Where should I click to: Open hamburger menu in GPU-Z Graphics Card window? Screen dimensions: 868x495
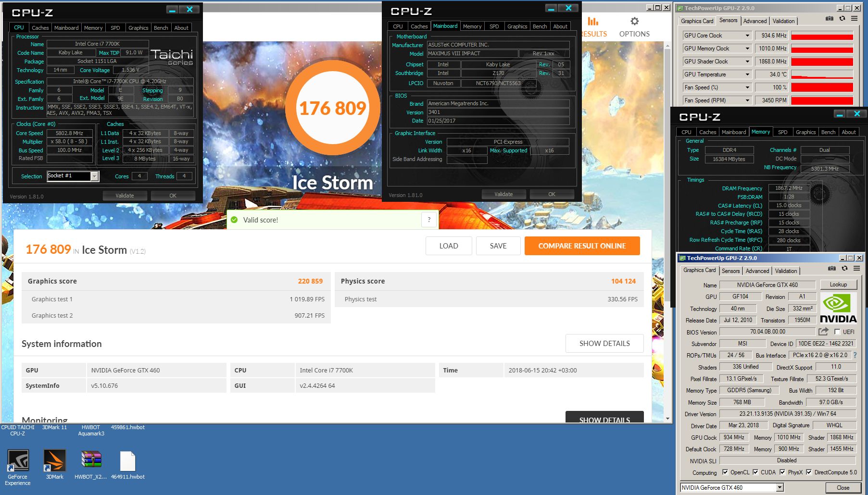(857, 269)
